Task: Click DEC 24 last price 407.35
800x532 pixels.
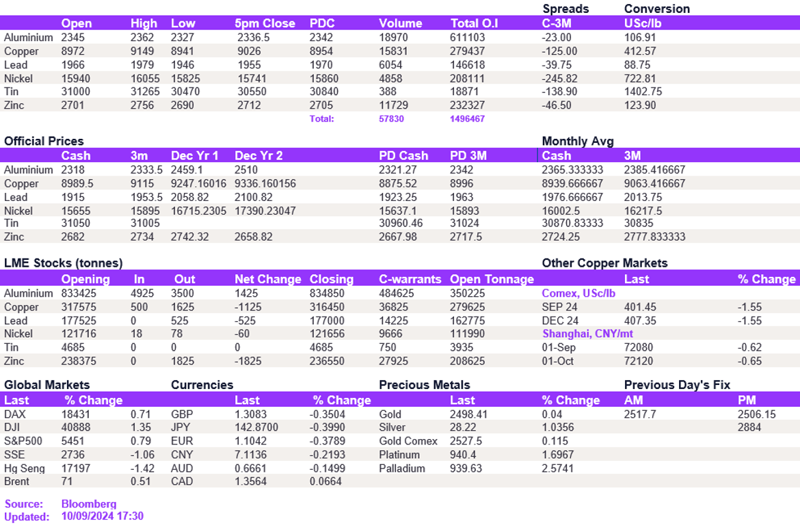Action: pyautogui.click(x=640, y=321)
